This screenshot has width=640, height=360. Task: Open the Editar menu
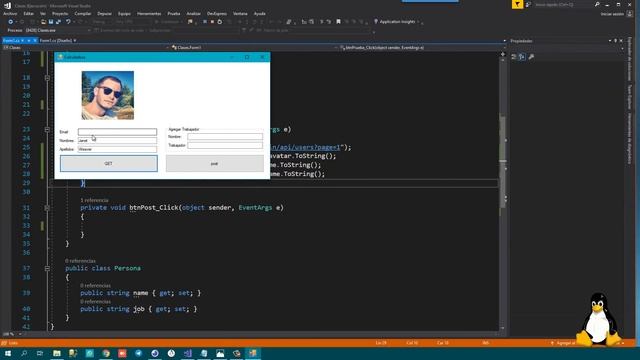(x=29, y=14)
